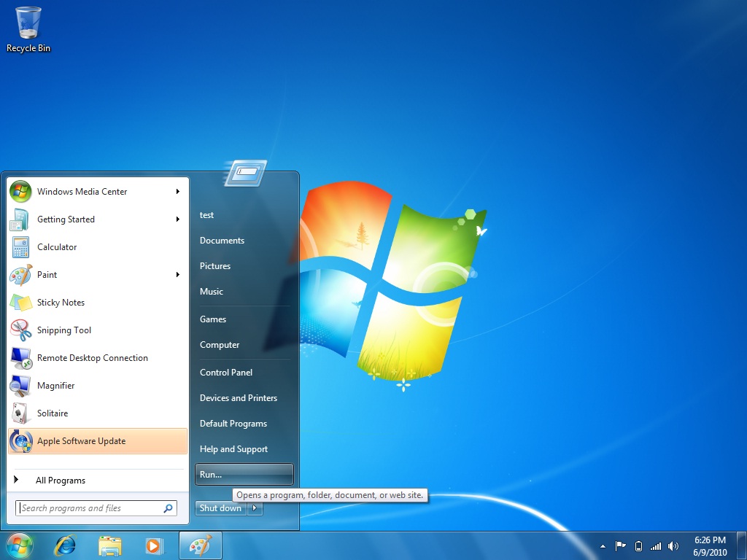The width and height of the screenshot is (747, 560).
Task: Click the Snipping Tool scissors icon
Action: pyautogui.click(x=20, y=330)
